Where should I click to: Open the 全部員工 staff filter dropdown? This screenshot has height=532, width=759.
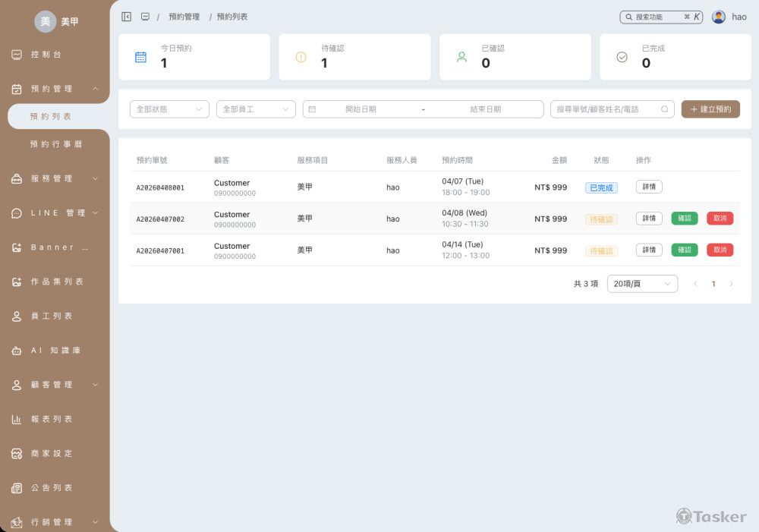[256, 109]
